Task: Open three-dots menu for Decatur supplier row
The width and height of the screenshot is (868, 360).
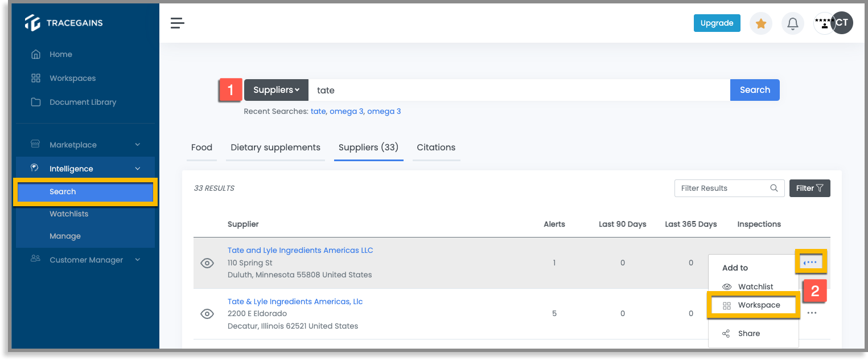Action: [x=812, y=313]
